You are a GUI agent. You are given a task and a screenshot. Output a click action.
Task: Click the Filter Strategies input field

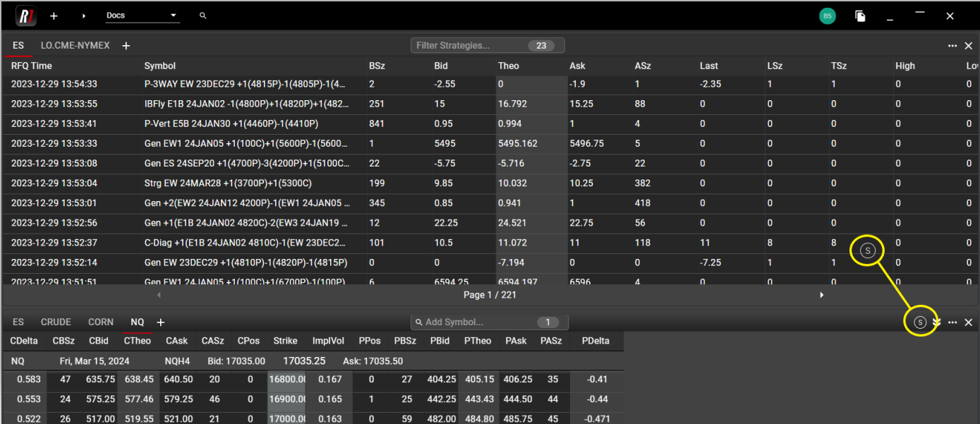469,46
